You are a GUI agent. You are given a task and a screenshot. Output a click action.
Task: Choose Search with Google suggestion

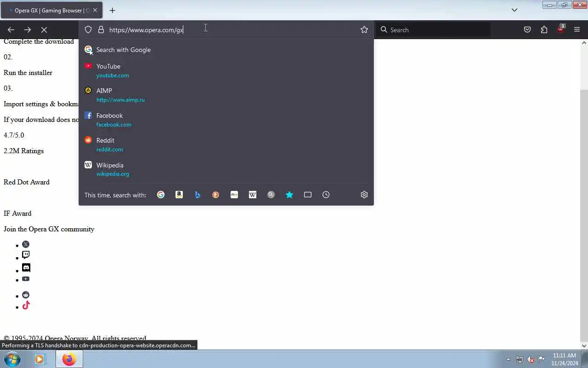click(x=226, y=50)
